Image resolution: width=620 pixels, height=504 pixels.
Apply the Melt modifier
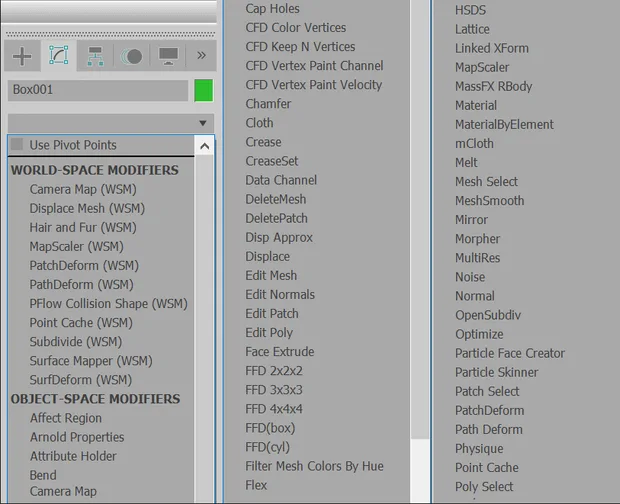pos(466,162)
